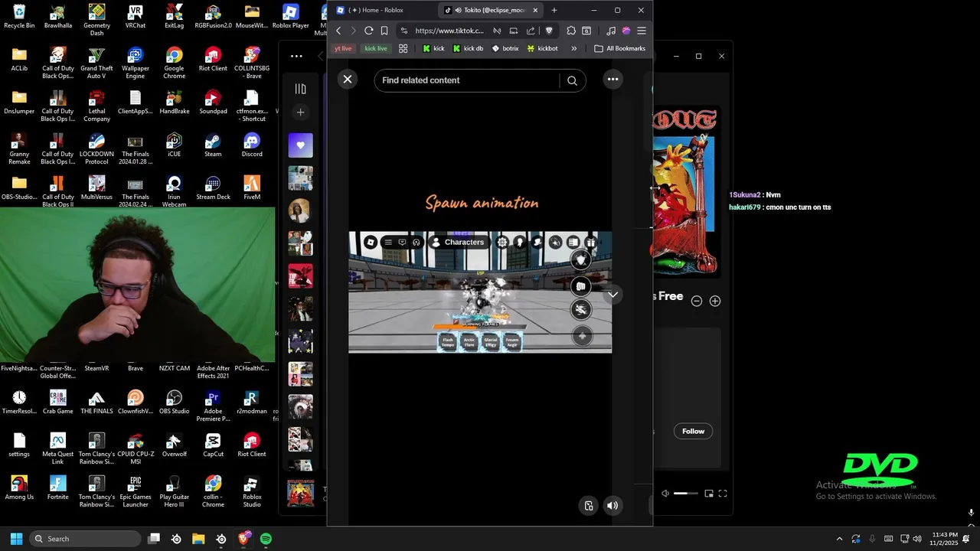The height and width of the screenshot is (551, 980).
Task: Toggle fullscreen in the background player
Action: coord(723,494)
